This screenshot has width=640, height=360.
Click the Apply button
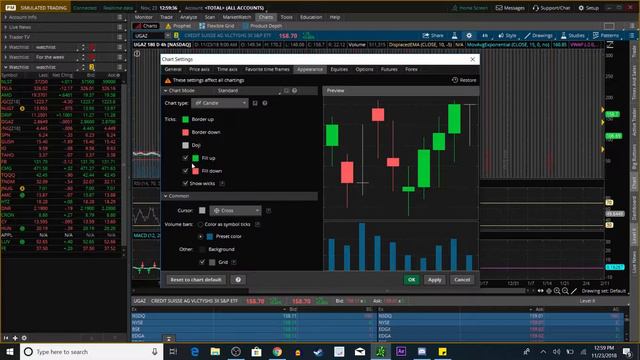[435, 280]
